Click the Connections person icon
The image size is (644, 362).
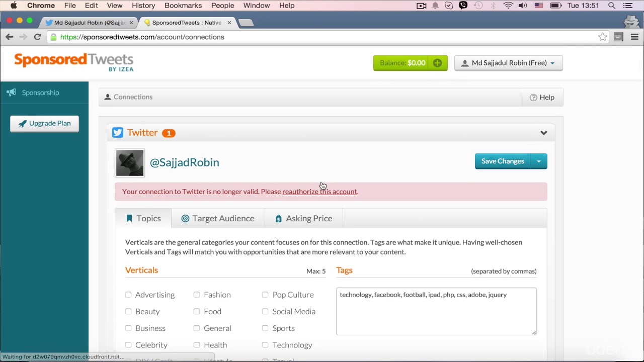(107, 97)
